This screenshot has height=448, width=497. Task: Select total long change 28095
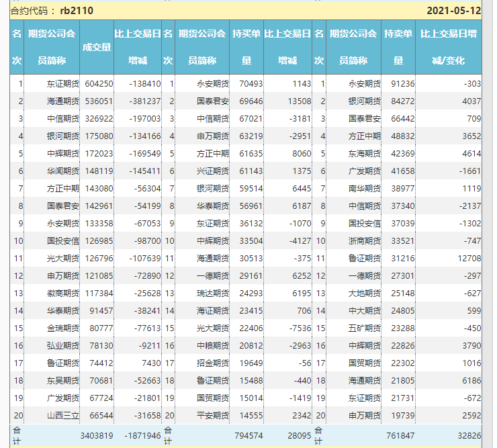(x=300, y=436)
